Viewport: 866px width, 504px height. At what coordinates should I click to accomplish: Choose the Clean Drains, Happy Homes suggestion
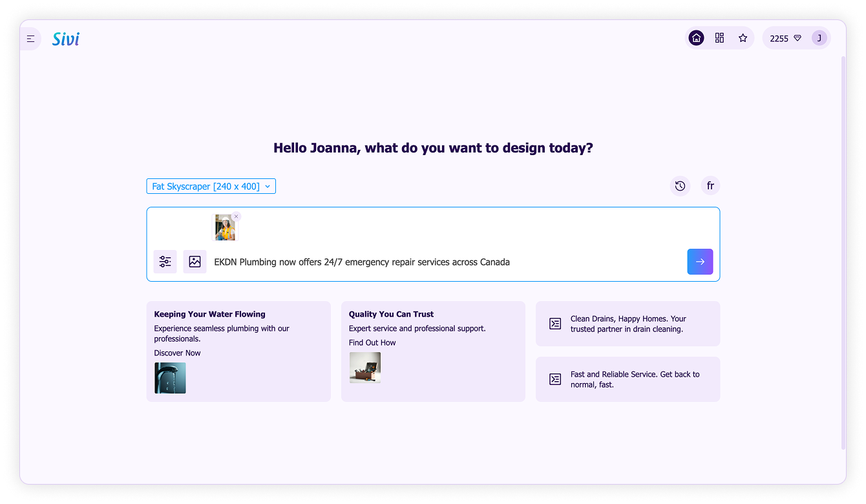(x=628, y=324)
